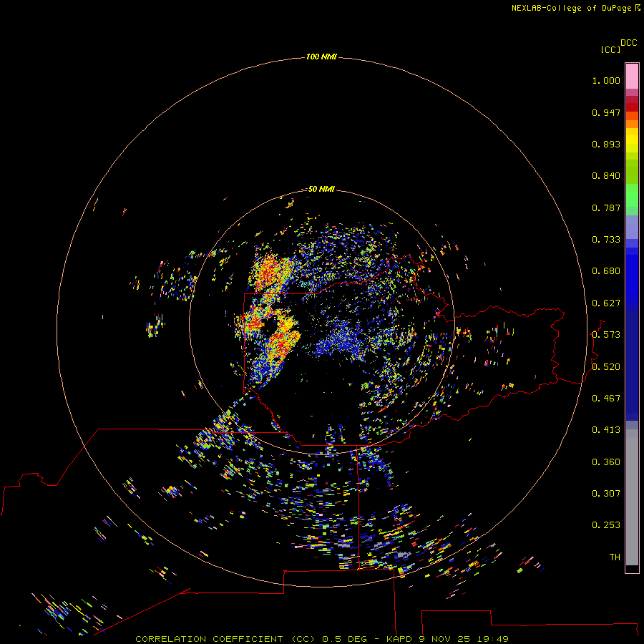The image size is (644, 644).
Task: Click the [CC] legend unit label
Action: (x=610, y=49)
